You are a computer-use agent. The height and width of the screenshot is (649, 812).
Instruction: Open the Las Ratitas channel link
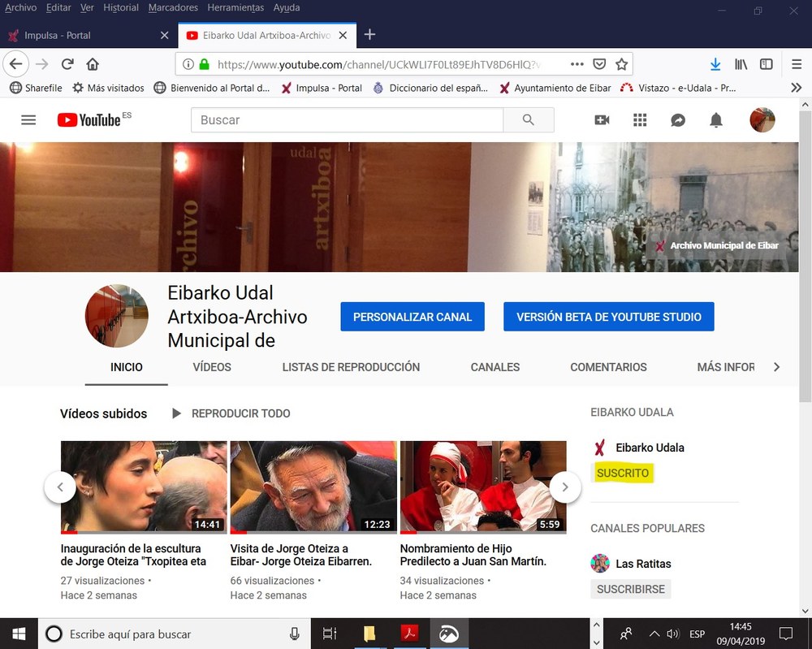coord(643,564)
